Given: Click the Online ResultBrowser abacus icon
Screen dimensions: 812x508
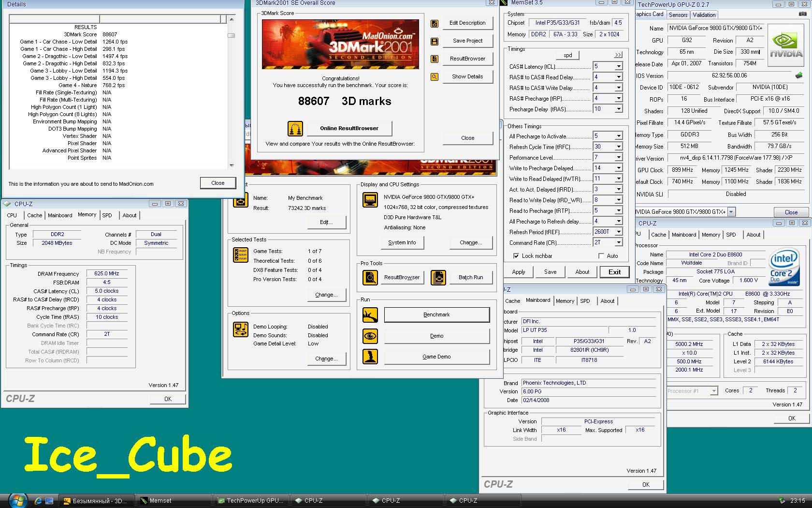Looking at the screenshot, I should tap(295, 128).
